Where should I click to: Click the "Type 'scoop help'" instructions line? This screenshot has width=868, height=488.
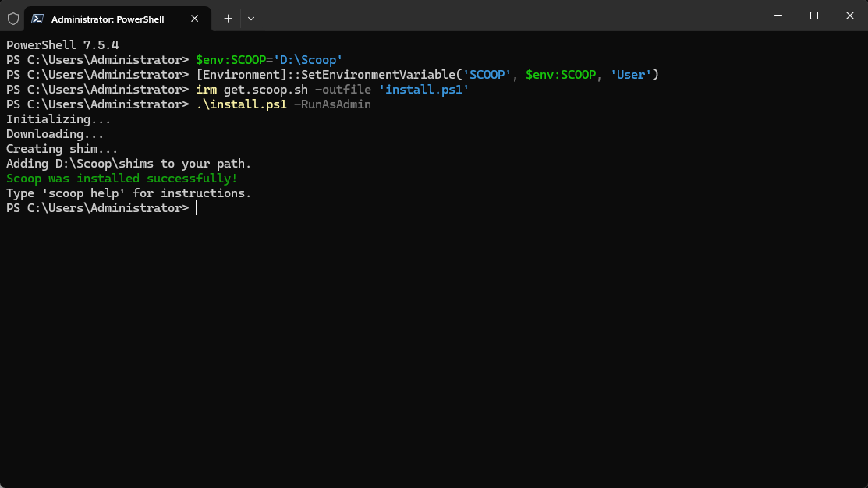(129, 193)
